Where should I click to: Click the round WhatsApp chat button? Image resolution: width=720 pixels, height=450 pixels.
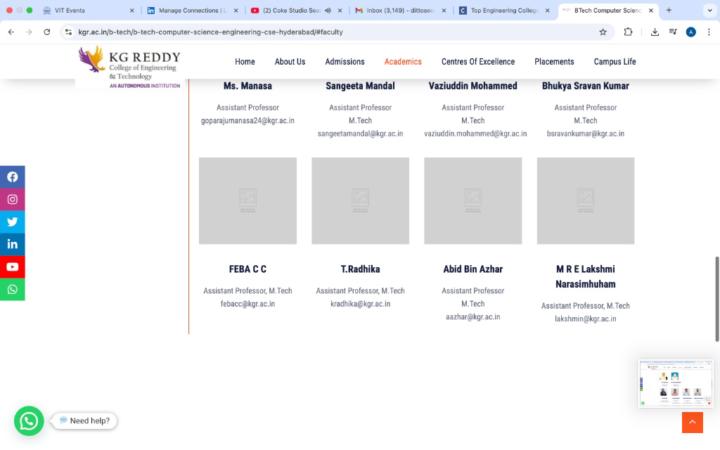coord(29,421)
